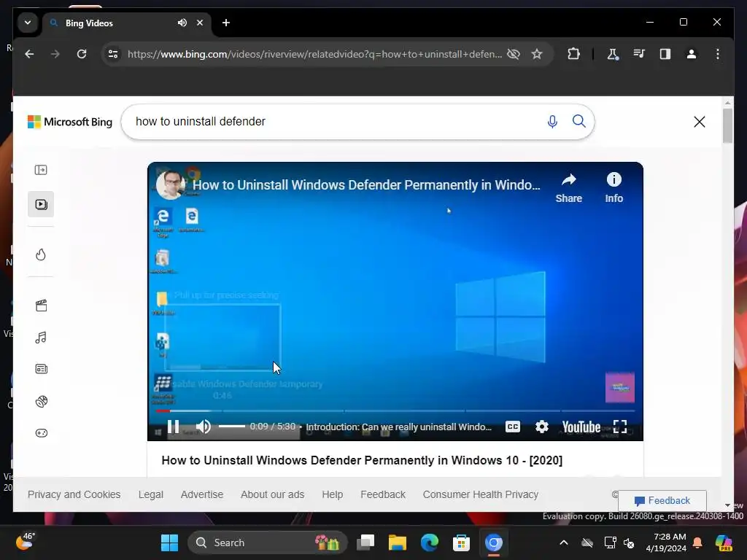Mute the video player volume
Image resolution: width=747 pixels, height=560 pixels.
[204, 427]
